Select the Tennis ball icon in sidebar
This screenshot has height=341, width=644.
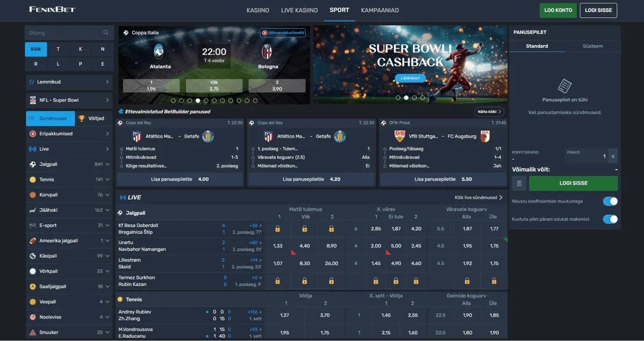33,179
